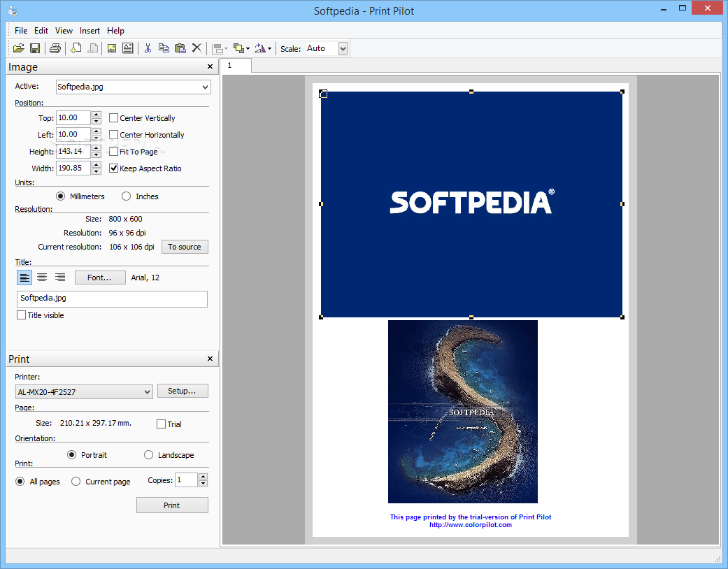Image resolution: width=728 pixels, height=569 pixels.
Task: Click the Cut scissors icon
Action: (148, 48)
